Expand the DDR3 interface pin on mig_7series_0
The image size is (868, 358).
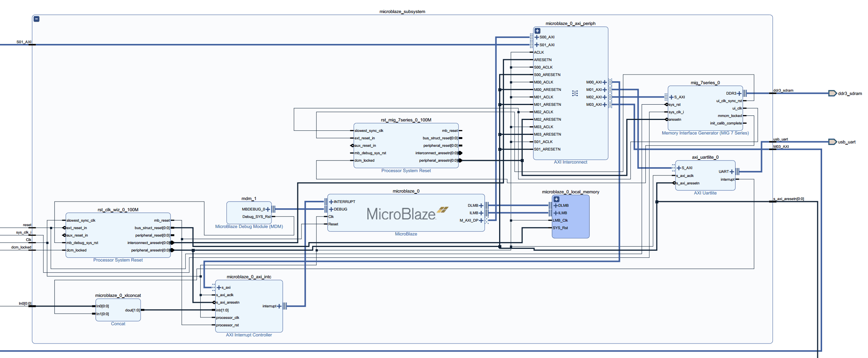coord(739,94)
